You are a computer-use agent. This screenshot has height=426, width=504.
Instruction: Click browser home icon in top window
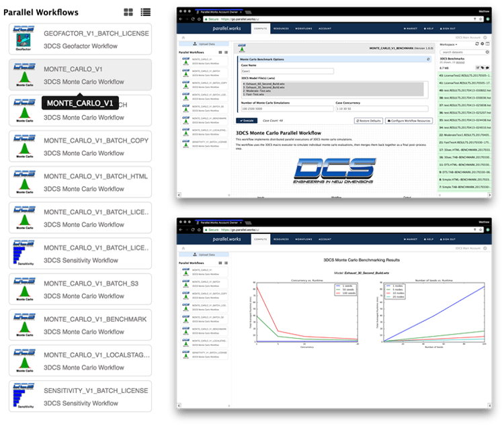199,19
